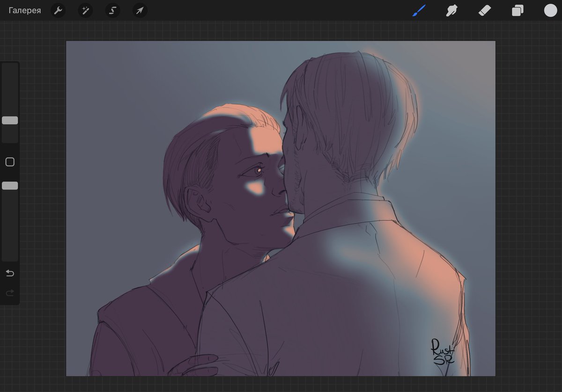Select the Transform arrow tool
Screen dimensions: 562x392
(x=140, y=10)
